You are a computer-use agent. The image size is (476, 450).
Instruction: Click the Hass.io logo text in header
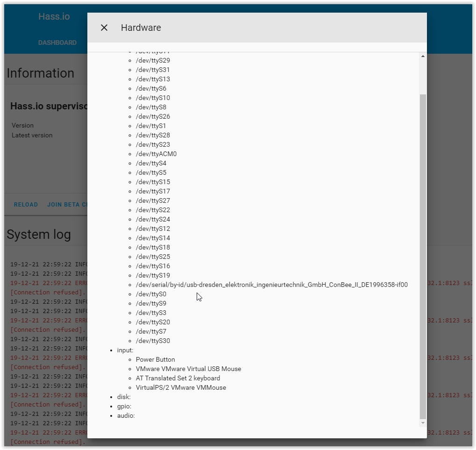pyautogui.click(x=54, y=16)
